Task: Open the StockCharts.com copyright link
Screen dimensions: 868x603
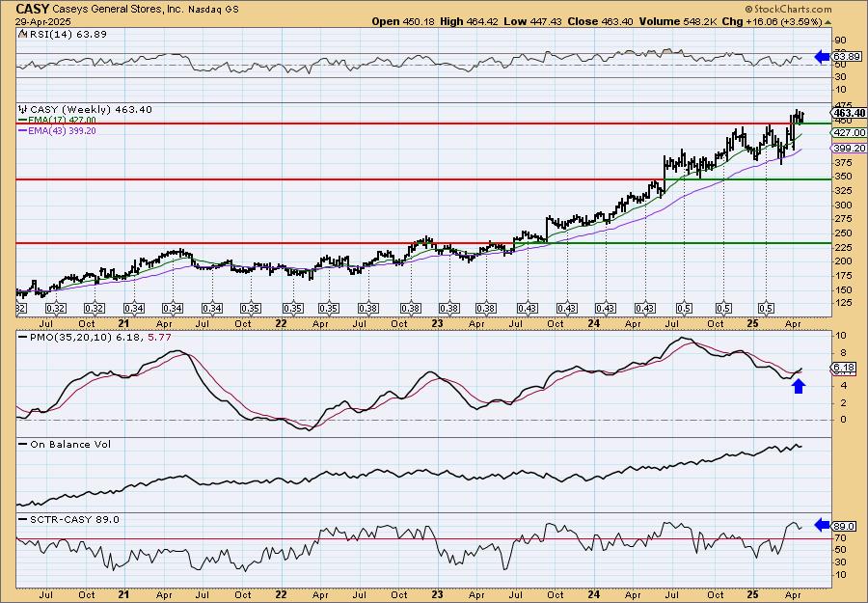Action: [x=788, y=9]
